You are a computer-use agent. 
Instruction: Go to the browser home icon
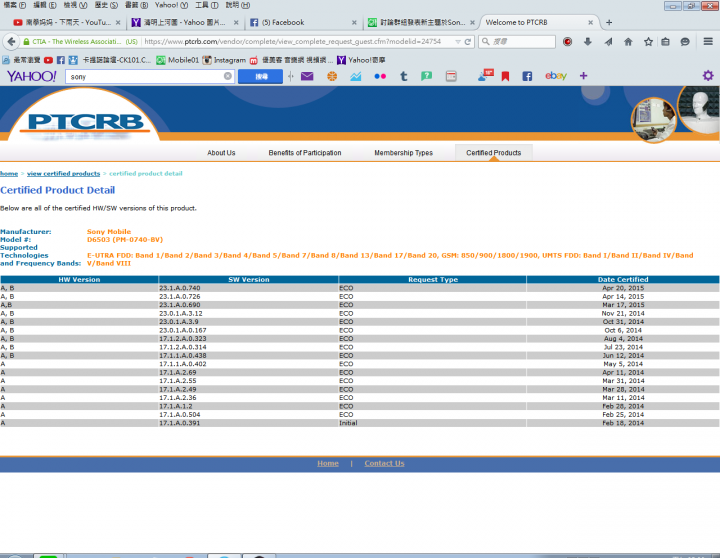[628, 42]
